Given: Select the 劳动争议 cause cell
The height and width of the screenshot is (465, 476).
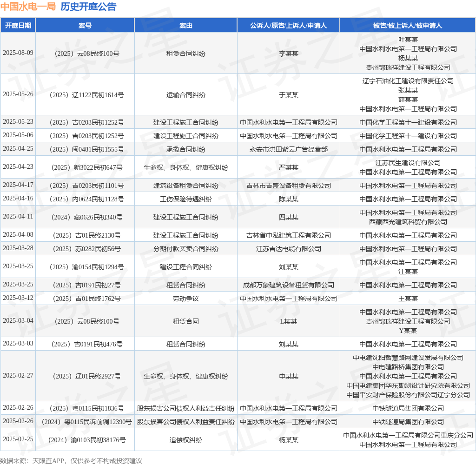Looking at the screenshot, I should pos(186,299).
